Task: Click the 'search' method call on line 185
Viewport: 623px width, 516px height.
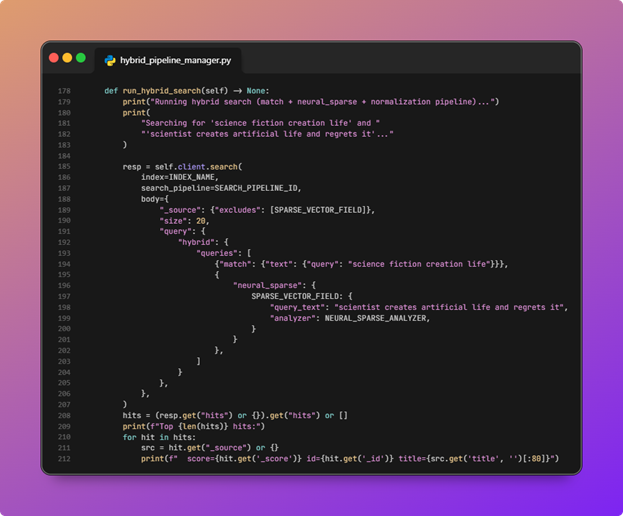Action: coord(224,167)
